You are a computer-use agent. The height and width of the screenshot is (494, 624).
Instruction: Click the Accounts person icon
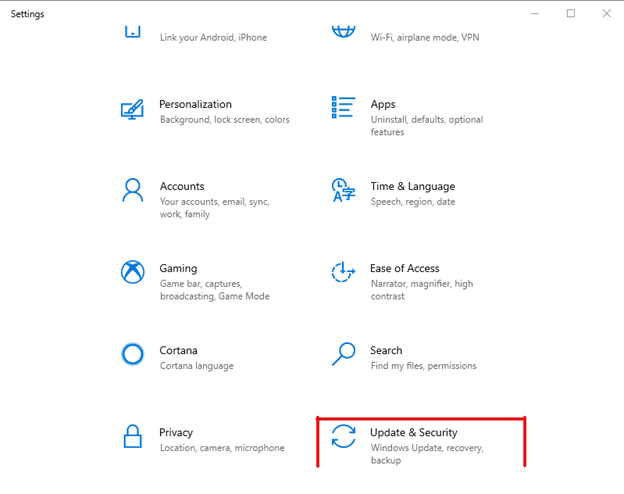[133, 190]
